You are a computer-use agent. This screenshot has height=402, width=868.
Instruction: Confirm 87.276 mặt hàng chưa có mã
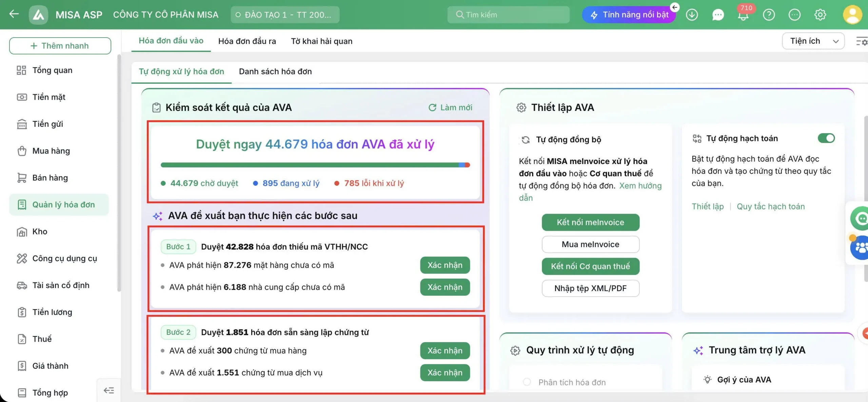pyautogui.click(x=445, y=265)
